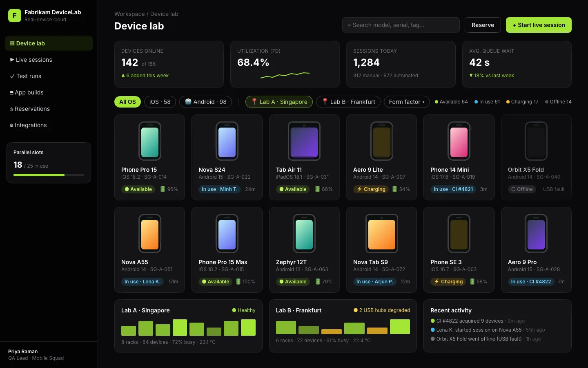The width and height of the screenshot is (588, 368).
Task: Toggle the Android · 98 filter chip
Action: (206, 102)
